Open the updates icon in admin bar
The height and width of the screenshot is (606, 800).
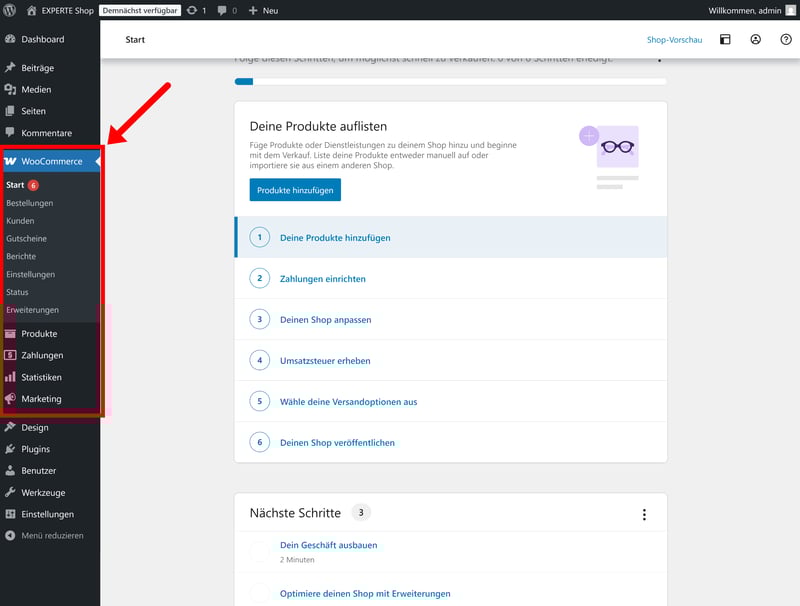[x=192, y=10]
